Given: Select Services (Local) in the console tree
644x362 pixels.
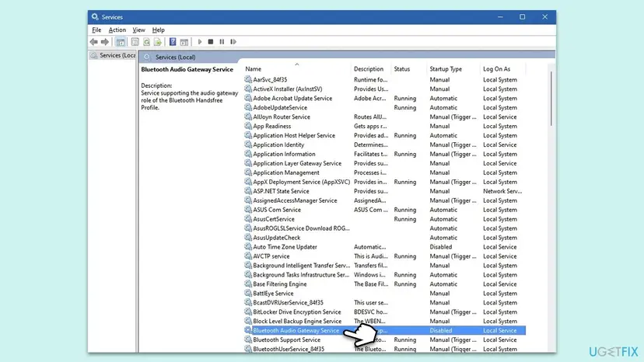Looking at the screenshot, I should 113,55.
